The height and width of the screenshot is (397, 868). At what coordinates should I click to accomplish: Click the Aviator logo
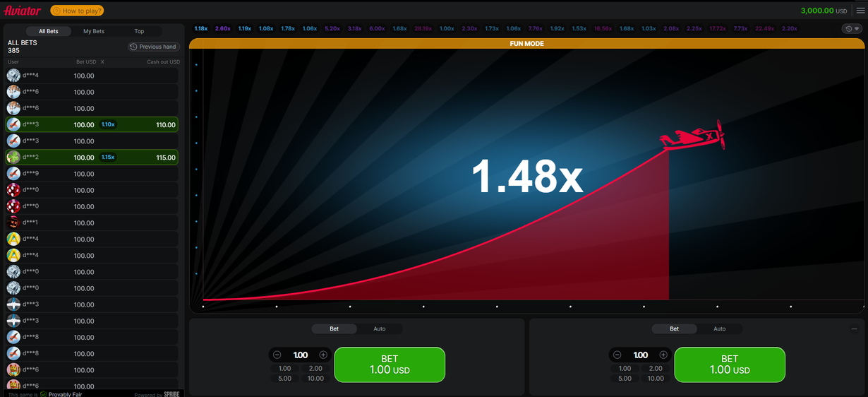(x=23, y=11)
